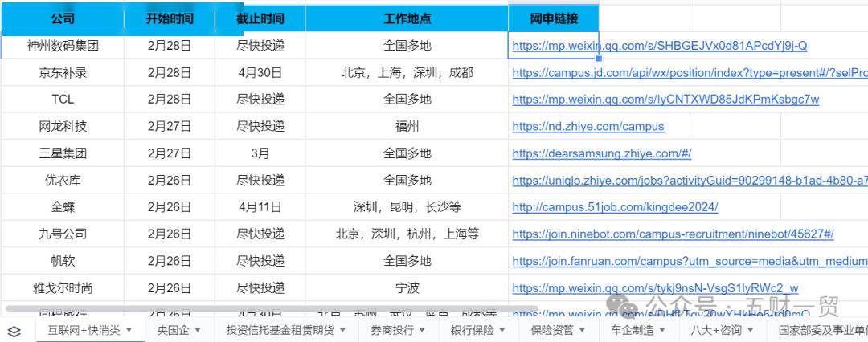Select the 截止时间 column header

(x=260, y=18)
